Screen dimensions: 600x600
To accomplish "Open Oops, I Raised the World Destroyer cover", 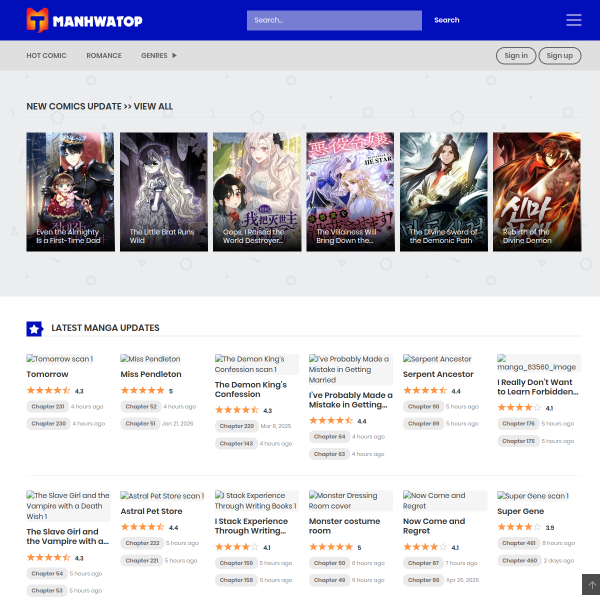I will click(257, 192).
